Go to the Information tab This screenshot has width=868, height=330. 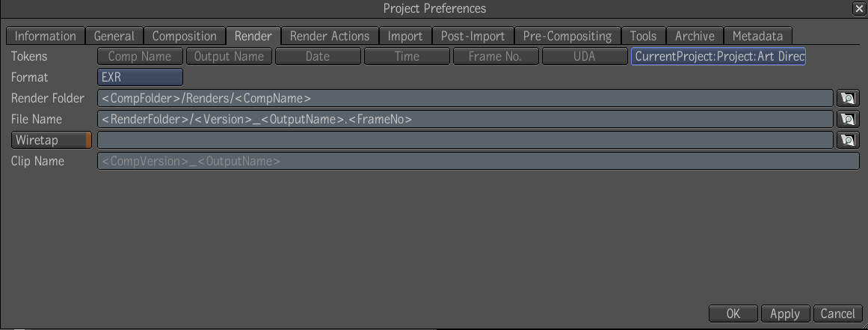point(46,36)
